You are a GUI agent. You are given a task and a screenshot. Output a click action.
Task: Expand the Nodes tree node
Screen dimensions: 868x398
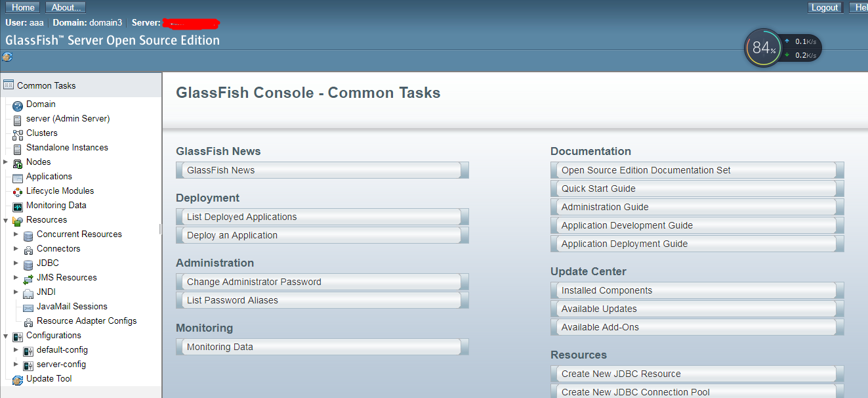pos(6,162)
